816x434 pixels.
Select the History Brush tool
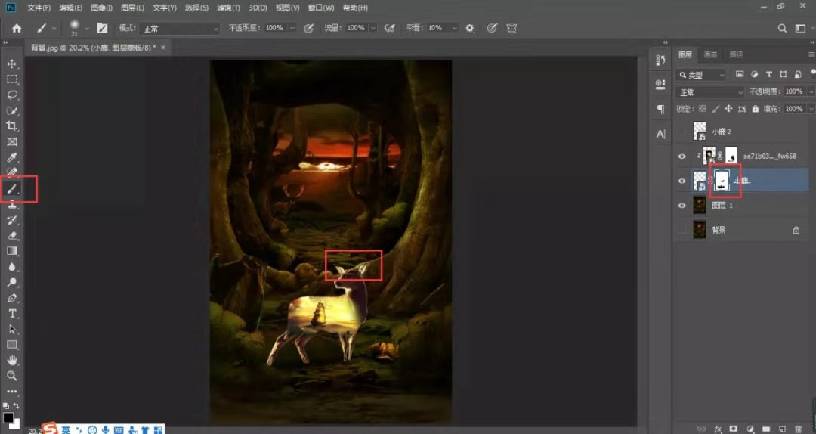coord(12,220)
